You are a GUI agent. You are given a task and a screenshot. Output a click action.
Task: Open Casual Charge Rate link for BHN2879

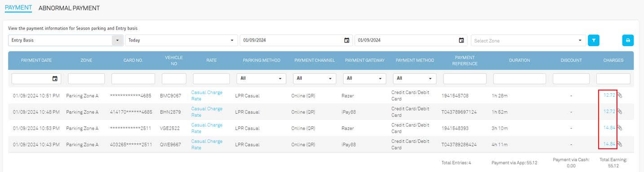point(207,112)
